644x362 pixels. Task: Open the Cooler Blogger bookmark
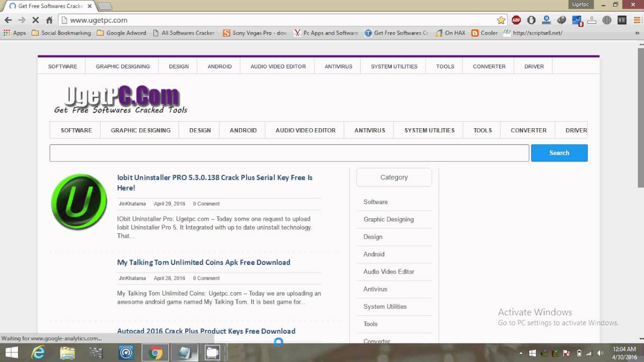[x=485, y=33]
